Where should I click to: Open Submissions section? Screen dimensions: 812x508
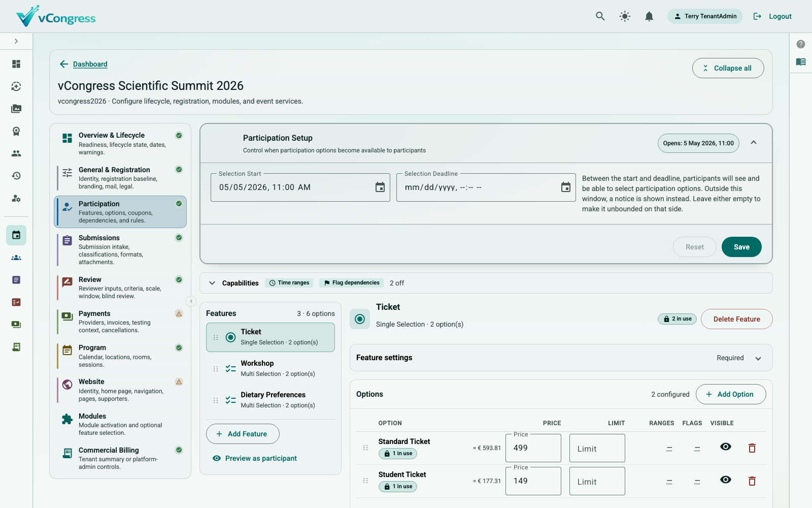[x=120, y=250]
